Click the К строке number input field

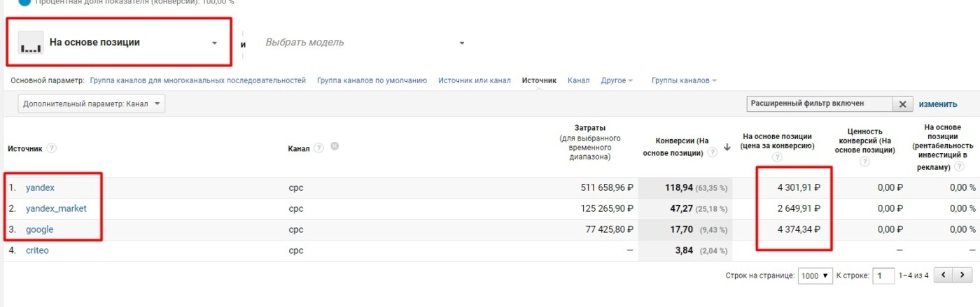(883, 276)
